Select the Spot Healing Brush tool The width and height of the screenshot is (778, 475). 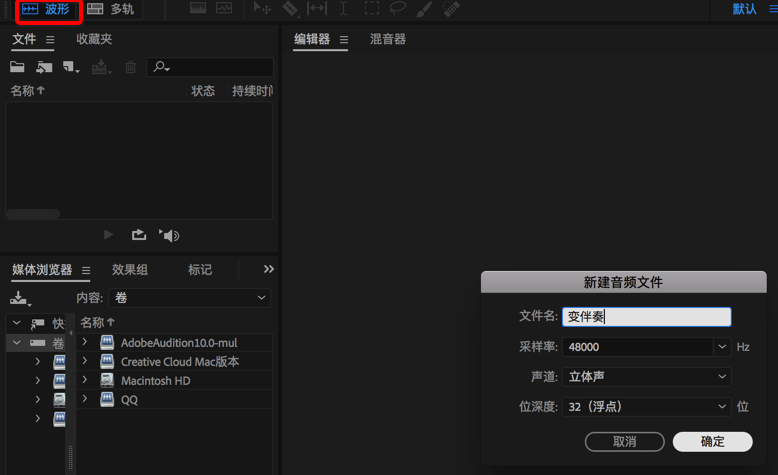pyautogui.click(x=451, y=8)
